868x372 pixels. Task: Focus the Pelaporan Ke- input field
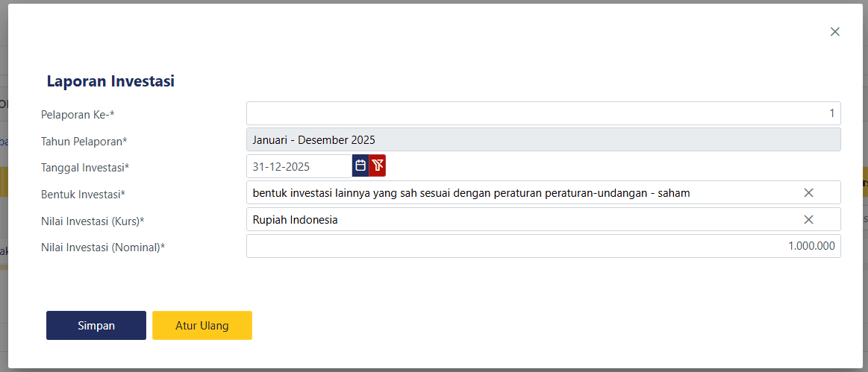[x=543, y=113]
